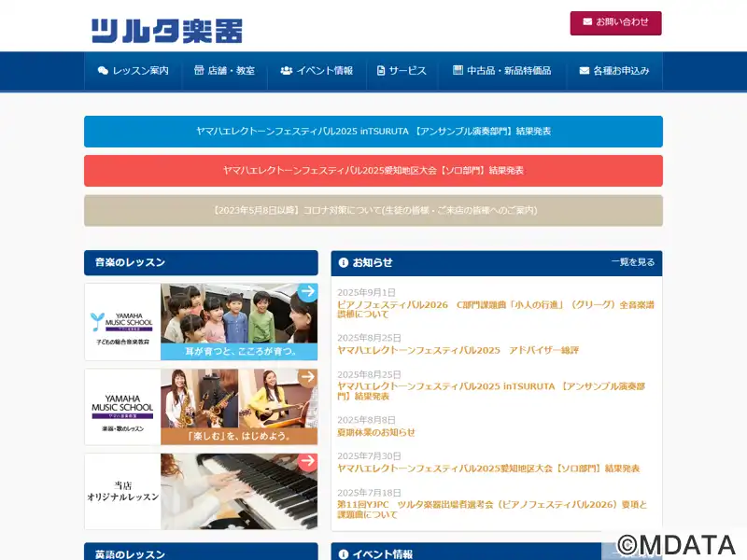Image resolution: width=747 pixels, height=560 pixels.
Task: Click the document icon beside サービス
Action: coord(381,71)
